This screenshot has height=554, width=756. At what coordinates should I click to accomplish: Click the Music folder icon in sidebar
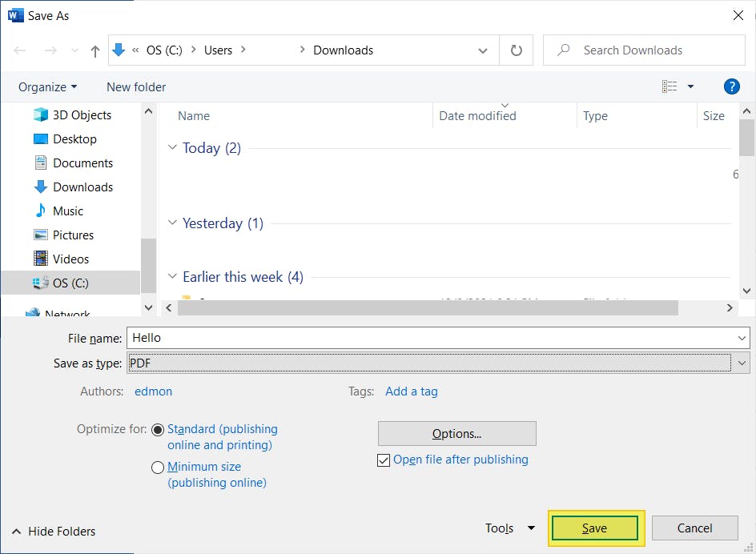pos(41,211)
